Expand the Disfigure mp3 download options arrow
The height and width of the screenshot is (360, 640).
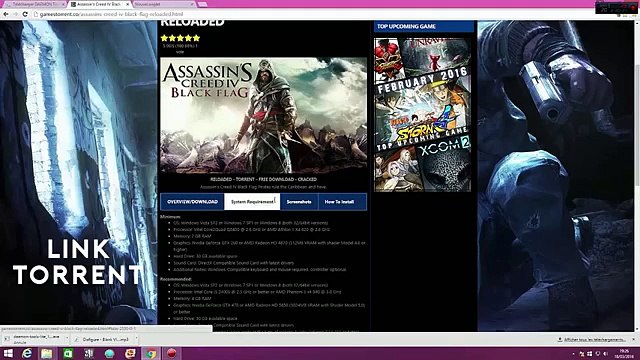pyautogui.click(x=137, y=339)
